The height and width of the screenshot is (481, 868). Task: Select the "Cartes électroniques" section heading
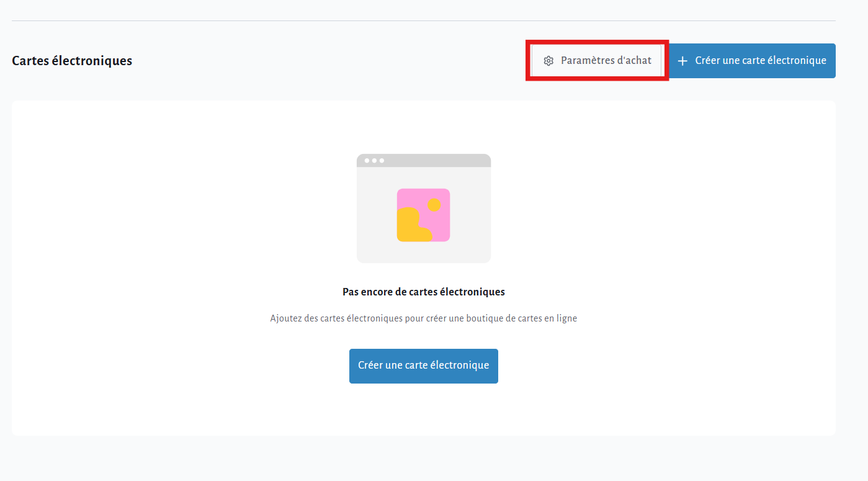coord(72,61)
